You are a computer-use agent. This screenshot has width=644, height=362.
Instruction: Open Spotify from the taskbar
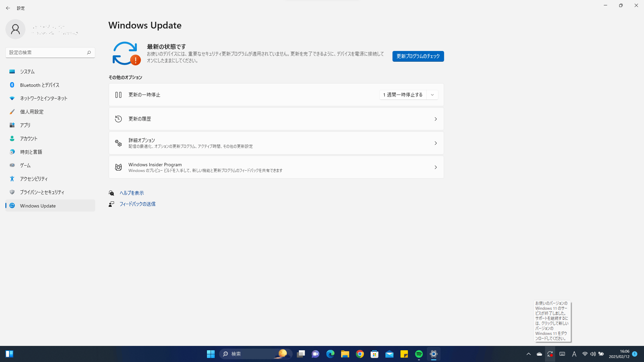[x=419, y=354]
